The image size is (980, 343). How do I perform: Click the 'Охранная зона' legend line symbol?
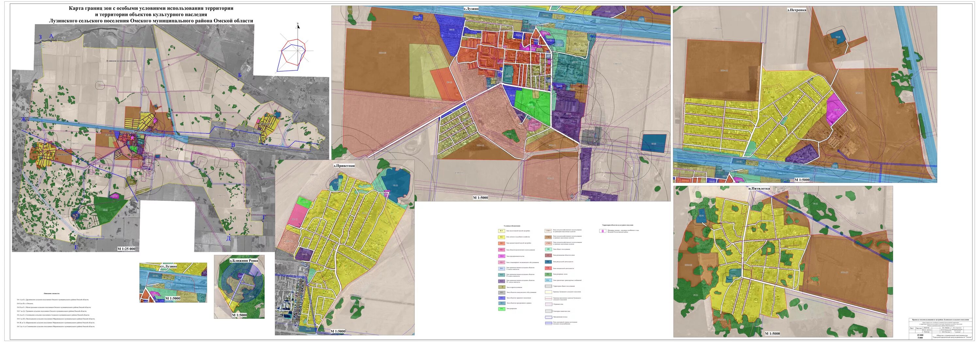pos(548,304)
